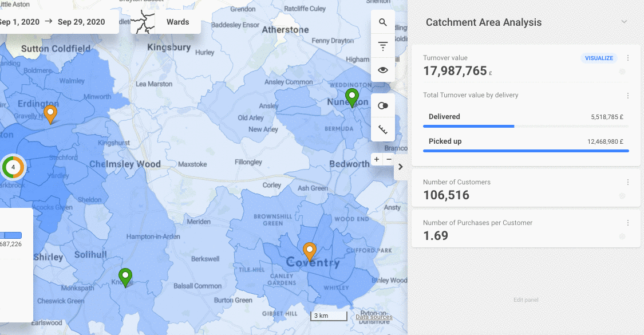Select the ruler measure tool
The width and height of the screenshot is (644, 335).
pos(383,129)
